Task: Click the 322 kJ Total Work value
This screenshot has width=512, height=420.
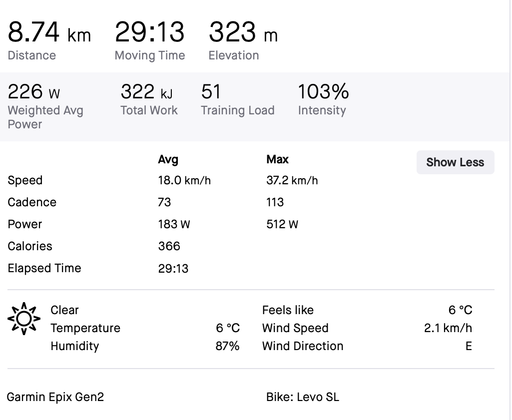Action: (147, 92)
